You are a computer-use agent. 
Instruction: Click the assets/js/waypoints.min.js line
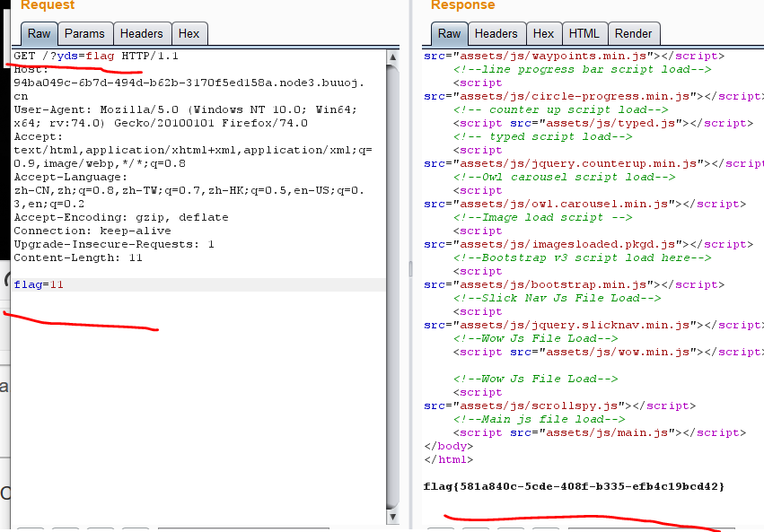[574, 56]
